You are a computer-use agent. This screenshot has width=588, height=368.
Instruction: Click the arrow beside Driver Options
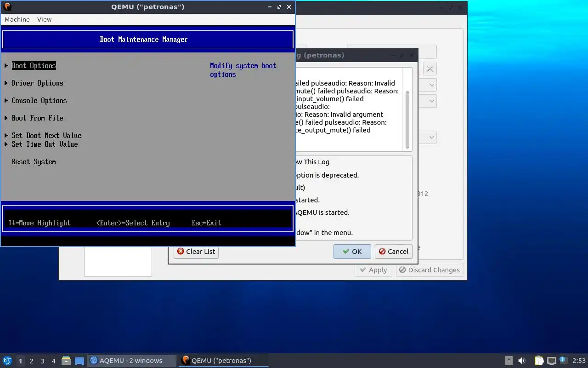click(x=6, y=83)
